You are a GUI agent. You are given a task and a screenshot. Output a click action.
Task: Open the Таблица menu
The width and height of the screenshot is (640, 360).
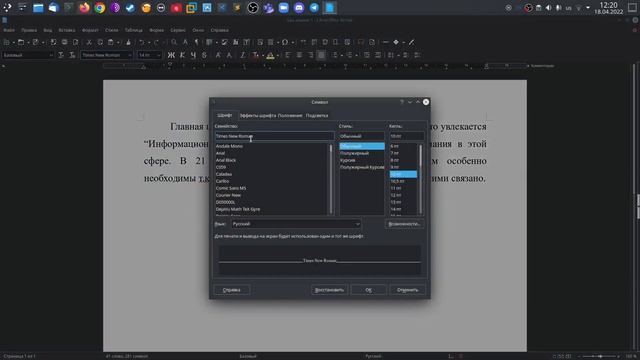point(133,30)
